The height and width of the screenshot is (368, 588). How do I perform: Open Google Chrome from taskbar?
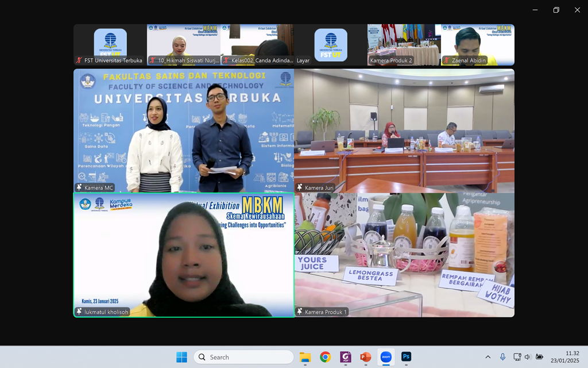point(325,357)
